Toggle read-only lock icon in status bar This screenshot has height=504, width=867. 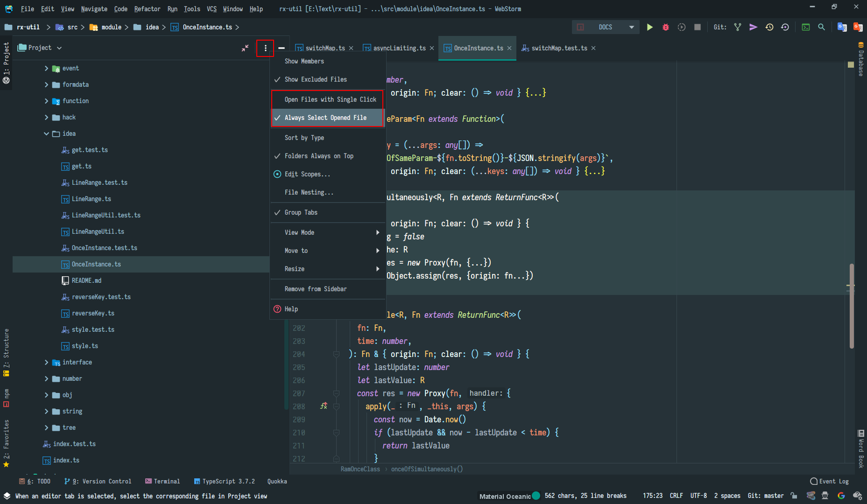click(x=794, y=496)
